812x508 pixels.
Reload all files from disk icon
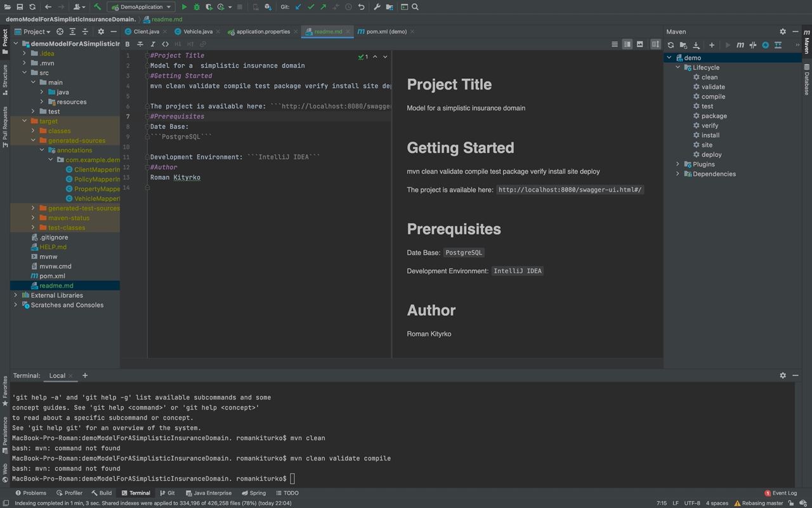32,7
